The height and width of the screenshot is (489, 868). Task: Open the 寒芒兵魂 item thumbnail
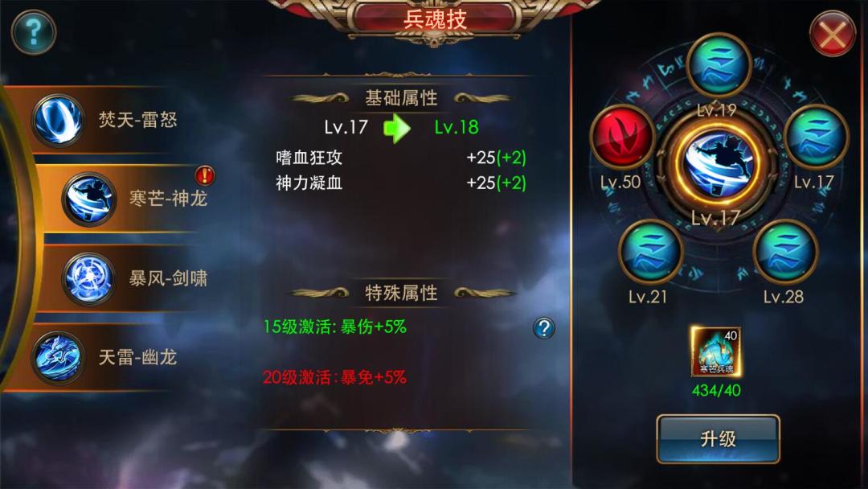(x=716, y=351)
